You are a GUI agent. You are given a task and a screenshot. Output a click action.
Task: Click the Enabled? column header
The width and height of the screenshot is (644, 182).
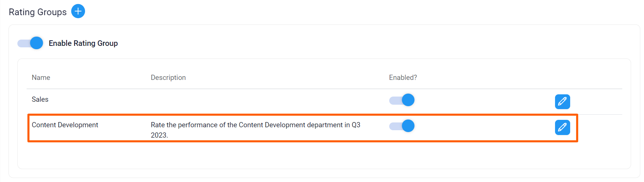[x=403, y=78]
